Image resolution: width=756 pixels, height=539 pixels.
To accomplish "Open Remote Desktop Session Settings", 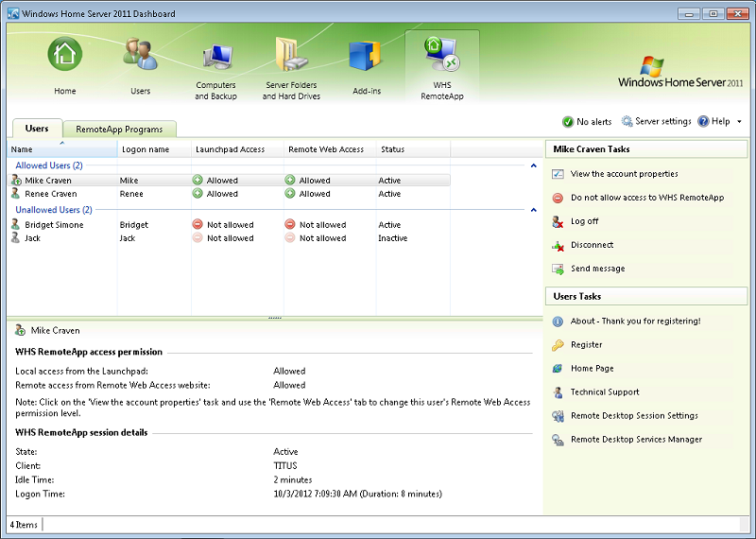I will [x=634, y=415].
